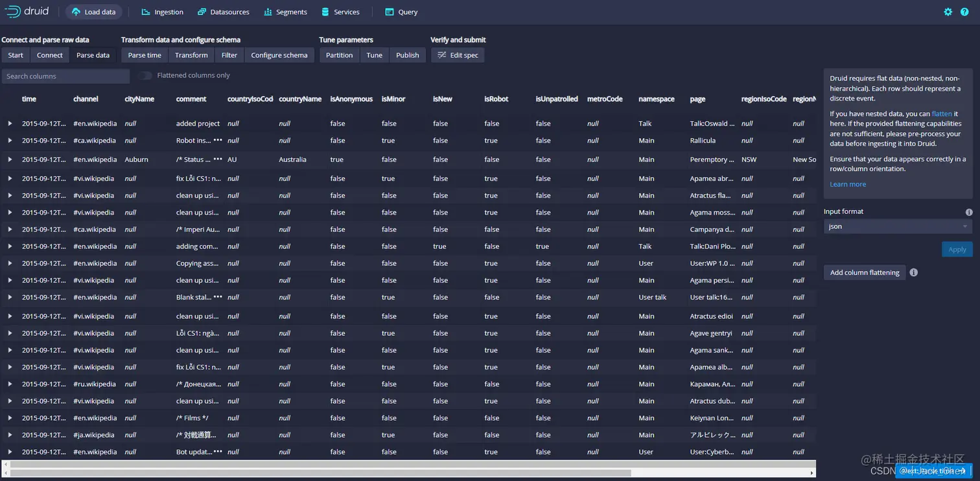Open the Publish step
The image size is (980, 481).
pyautogui.click(x=408, y=55)
